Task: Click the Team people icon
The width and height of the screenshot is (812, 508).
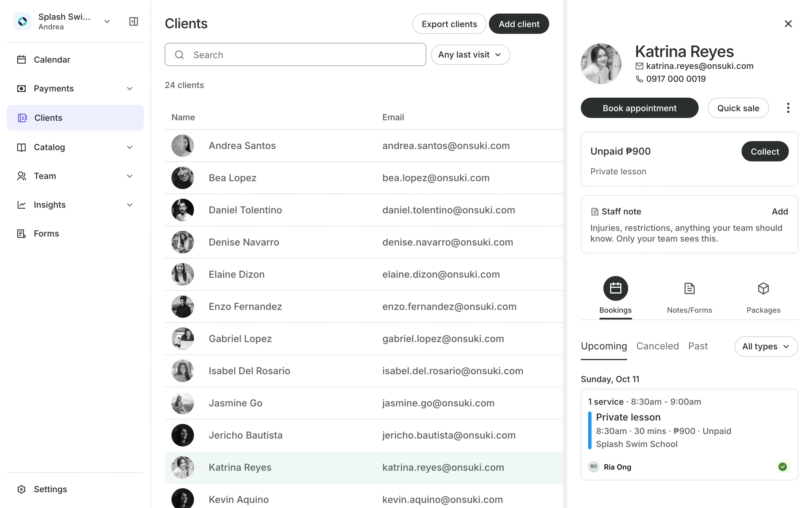Action: [x=21, y=176]
